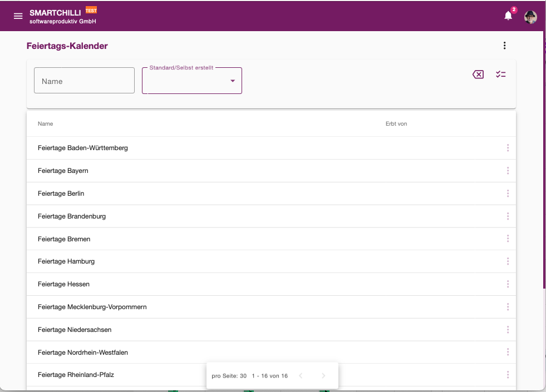Image resolution: width=546 pixels, height=392 pixels.
Task: Open the notifications bell
Action: point(508,16)
